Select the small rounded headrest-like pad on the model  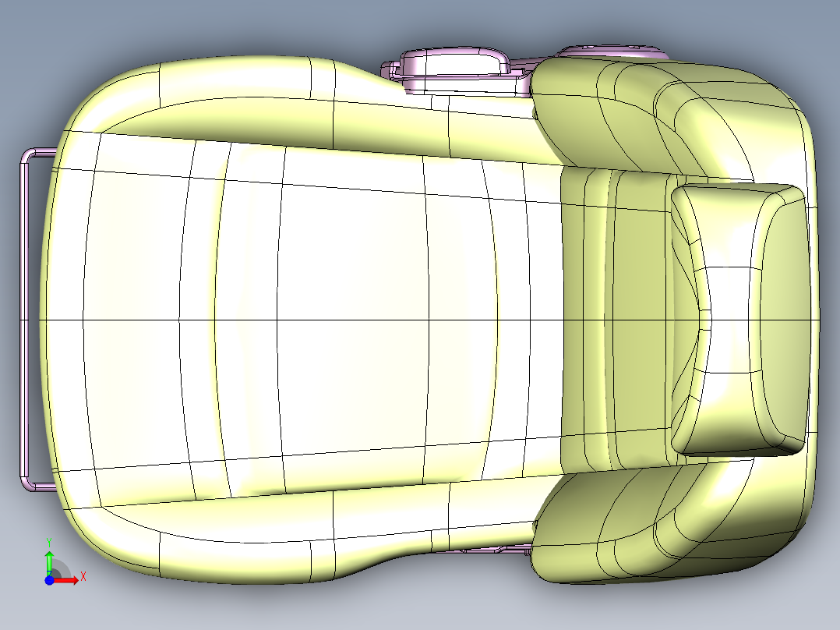click(x=739, y=320)
